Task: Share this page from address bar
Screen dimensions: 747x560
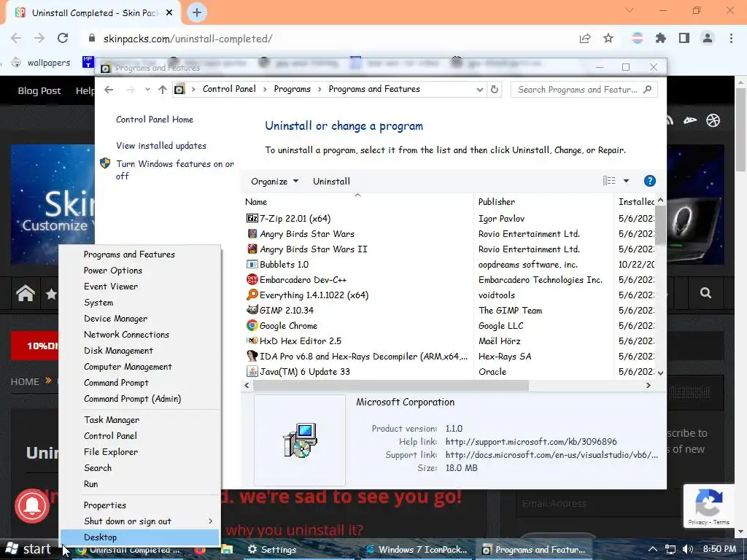Action: coord(585,38)
